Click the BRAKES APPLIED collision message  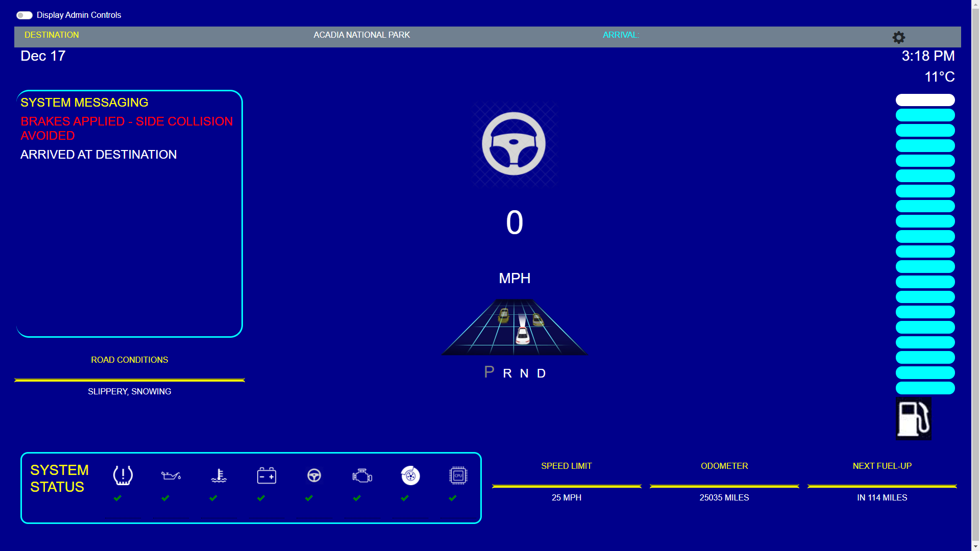pyautogui.click(x=127, y=129)
